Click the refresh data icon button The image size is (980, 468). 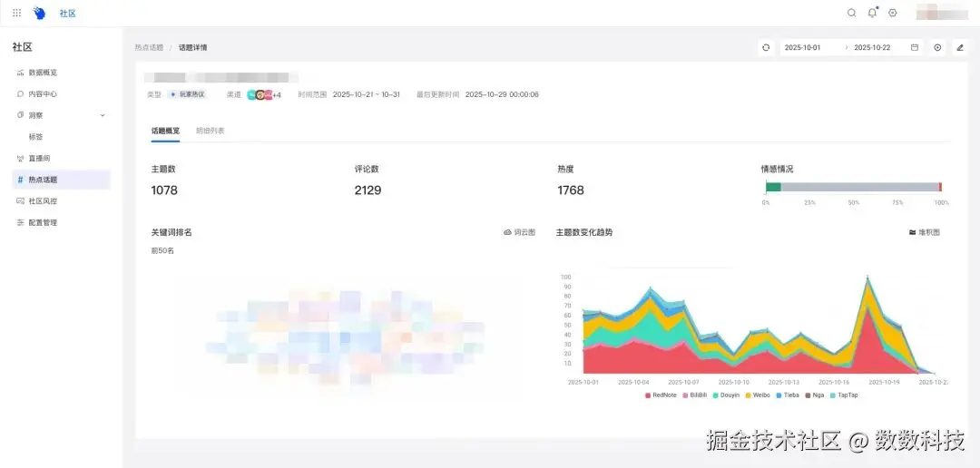(x=766, y=47)
